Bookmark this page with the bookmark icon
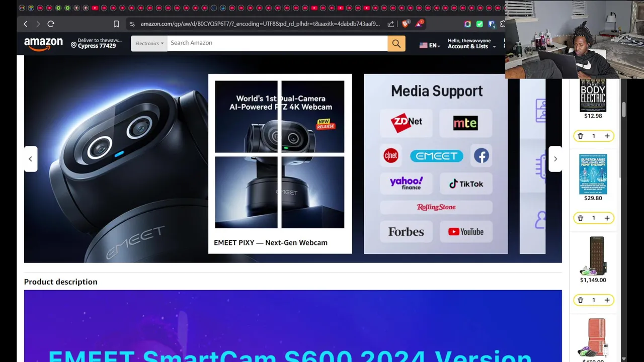644x362 pixels. (116, 24)
